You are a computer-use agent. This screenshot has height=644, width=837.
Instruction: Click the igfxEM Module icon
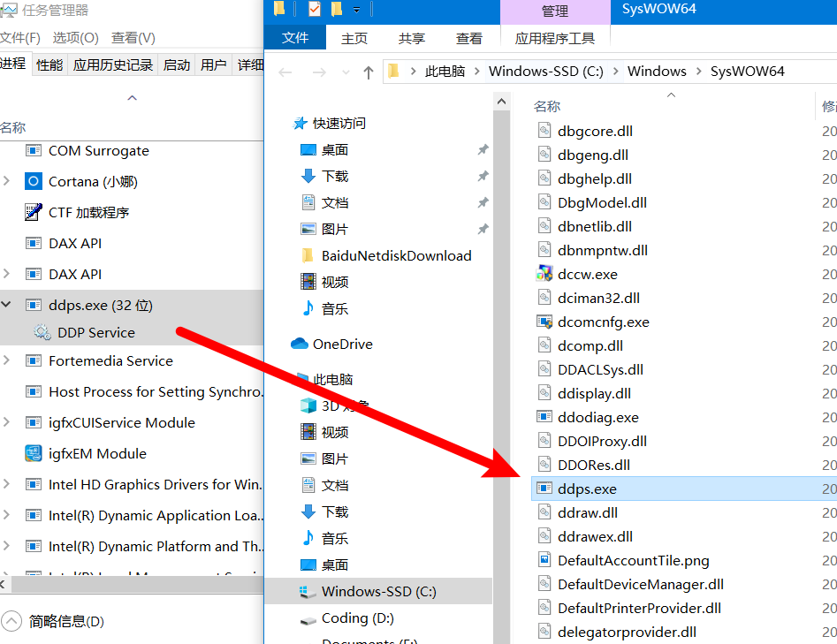pyautogui.click(x=33, y=453)
